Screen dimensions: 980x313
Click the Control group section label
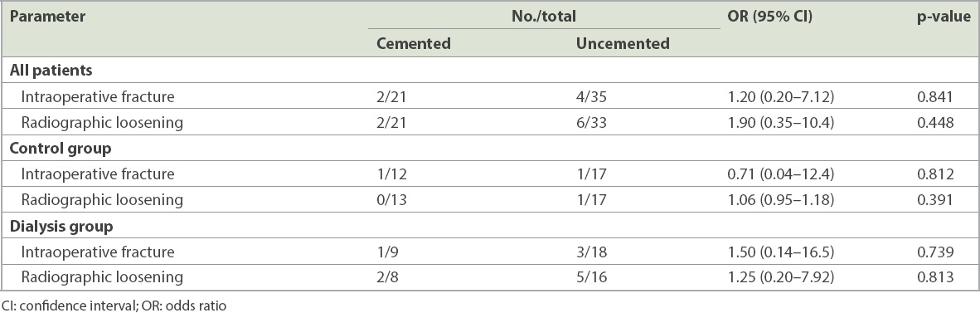(61, 149)
